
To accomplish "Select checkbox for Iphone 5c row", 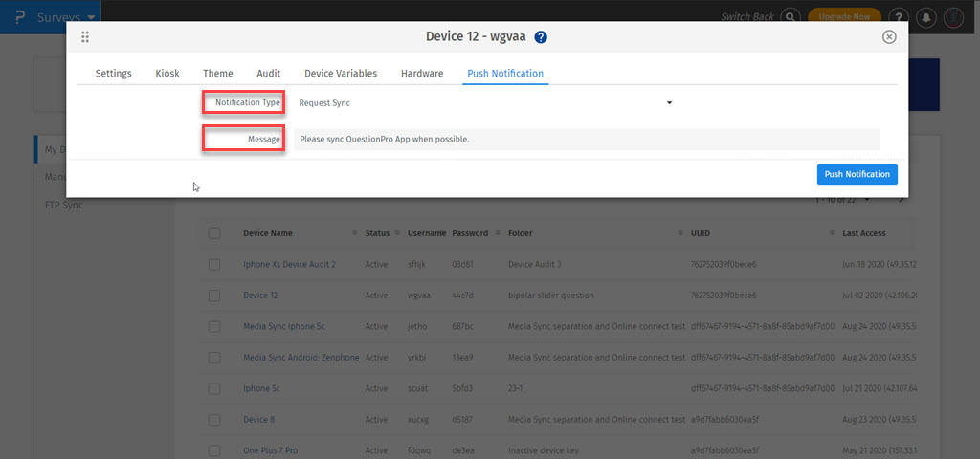I will click(x=214, y=388).
